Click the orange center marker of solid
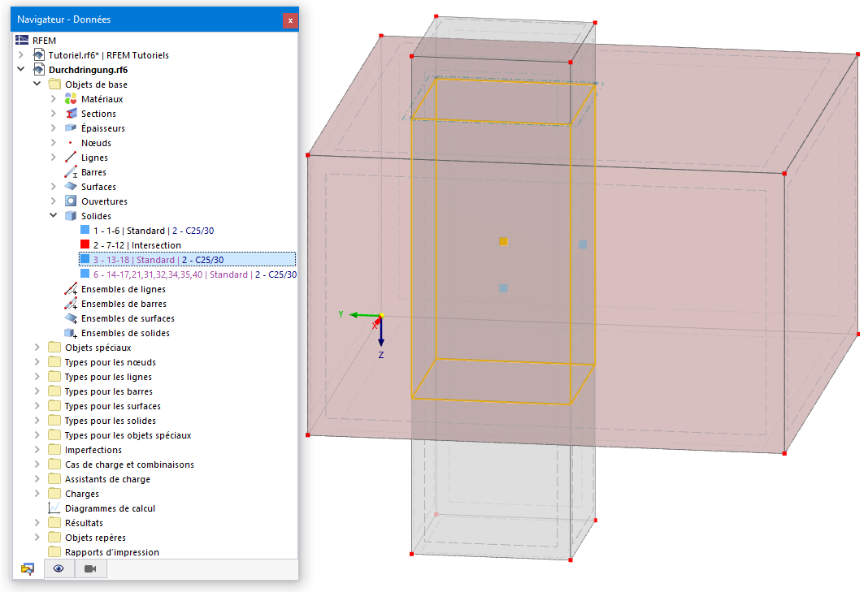This screenshot has height=592, width=868. pos(503,241)
